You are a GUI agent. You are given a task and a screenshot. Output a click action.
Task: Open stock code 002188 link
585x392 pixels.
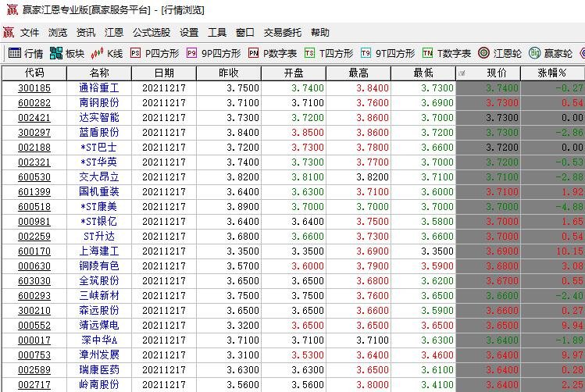click(34, 148)
